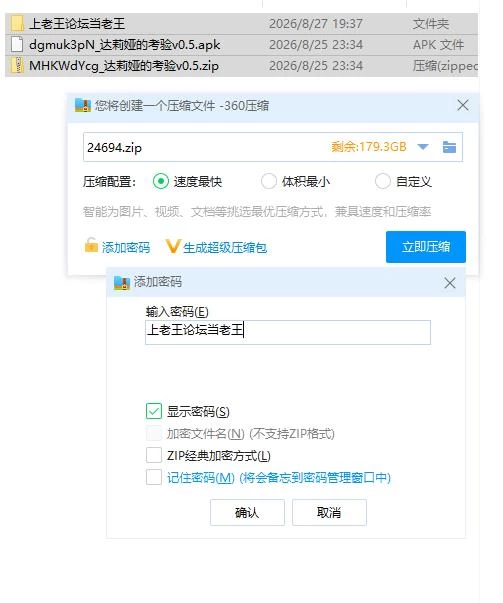Expand the save location dropdown arrow
This screenshot has width=503, height=603.
tap(423, 147)
